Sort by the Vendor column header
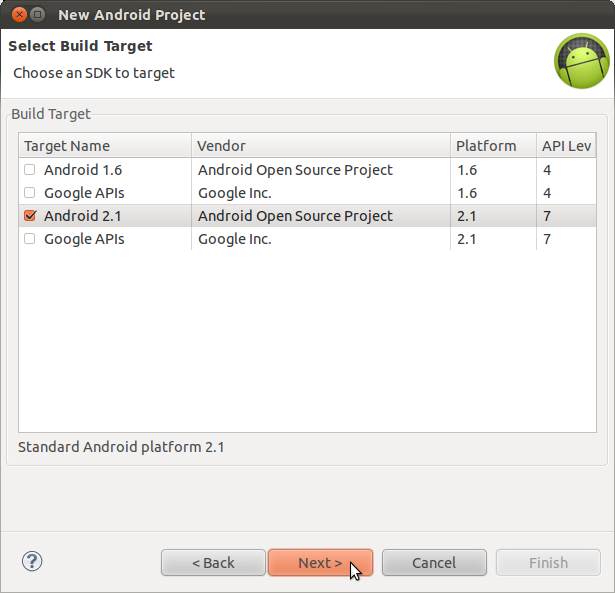 point(321,146)
